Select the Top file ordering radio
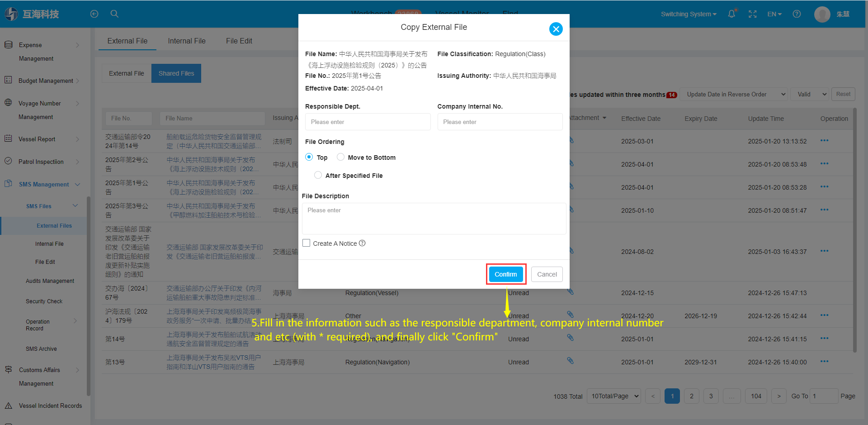Viewport: 868px width, 425px height. click(x=309, y=157)
